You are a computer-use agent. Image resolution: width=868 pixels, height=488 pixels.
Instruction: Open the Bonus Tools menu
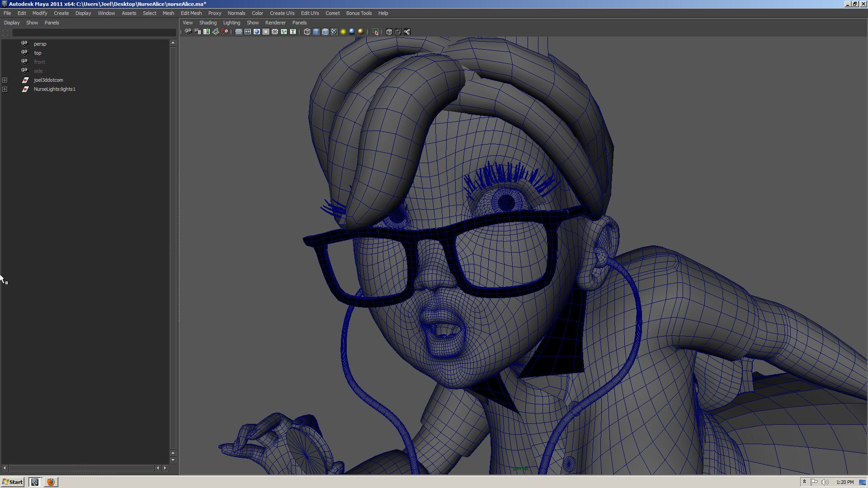(x=359, y=13)
